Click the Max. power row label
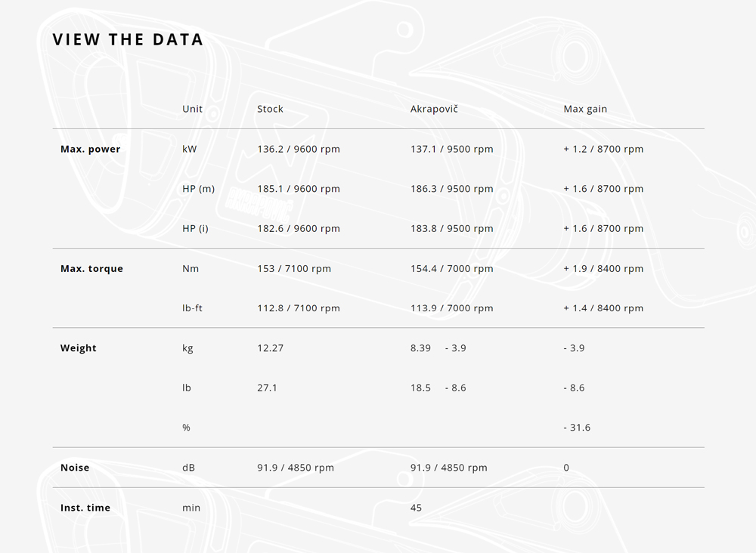Viewport: 756px width, 553px height. pos(90,149)
